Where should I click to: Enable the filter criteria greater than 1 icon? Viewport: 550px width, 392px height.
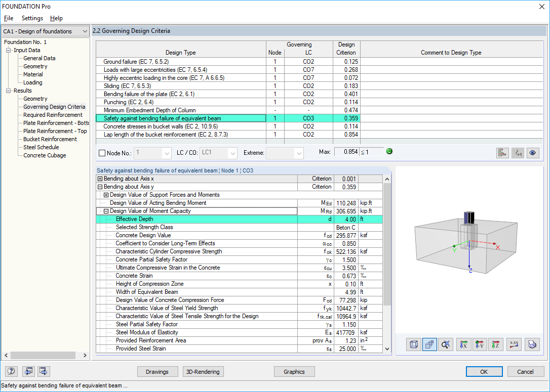(517, 152)
